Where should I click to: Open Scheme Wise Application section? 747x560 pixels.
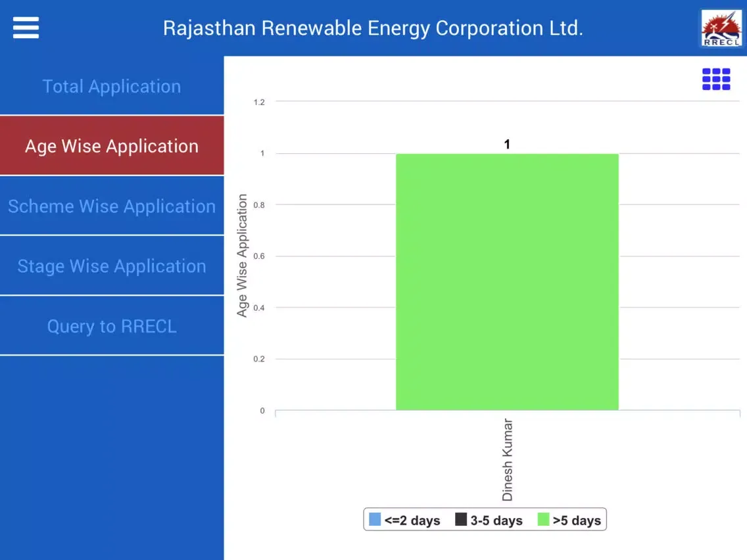112,206
